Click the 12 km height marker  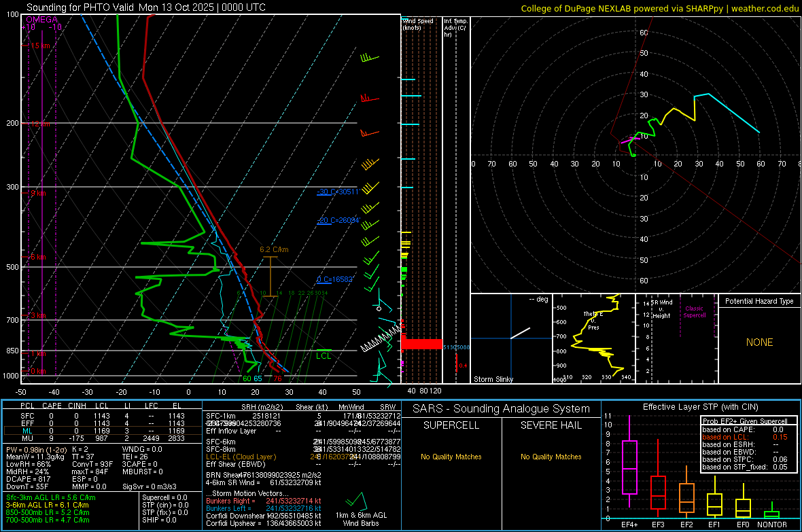(40, 124)
